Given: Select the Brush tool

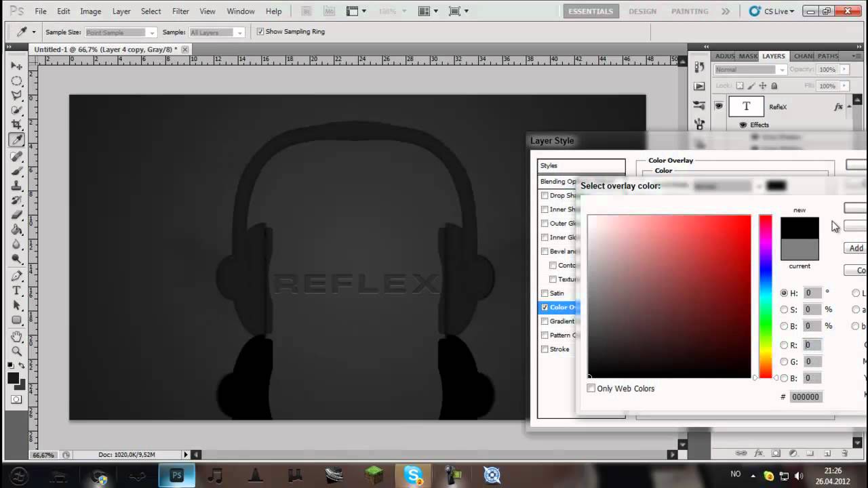Looking at the screenshot, I should pyautogui.click(x=17, y=171).
